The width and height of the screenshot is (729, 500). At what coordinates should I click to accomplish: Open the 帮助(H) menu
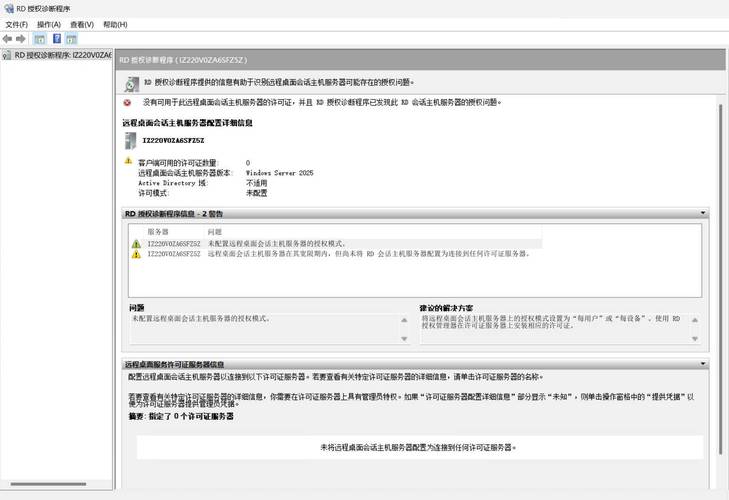click(115, 24)
